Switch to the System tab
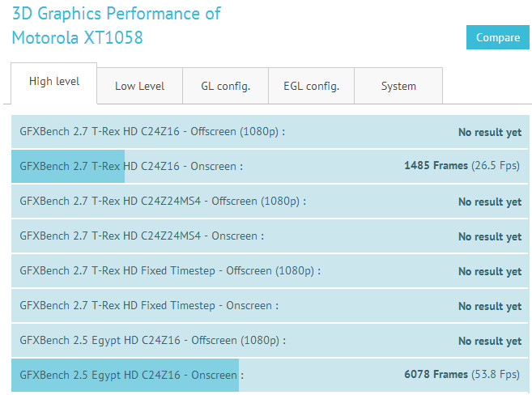Image resolution: width=532 pixels, height=395 pixels. [x=398, y=86]
